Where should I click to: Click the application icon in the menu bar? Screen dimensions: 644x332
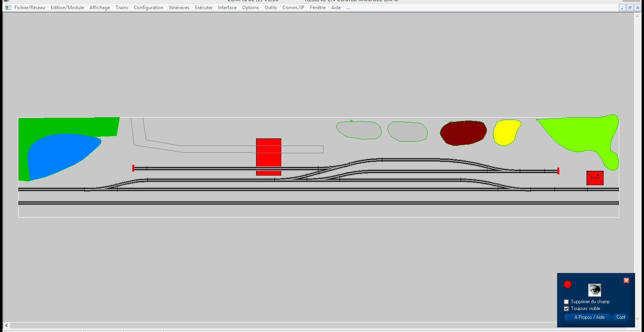coord(8,8)
